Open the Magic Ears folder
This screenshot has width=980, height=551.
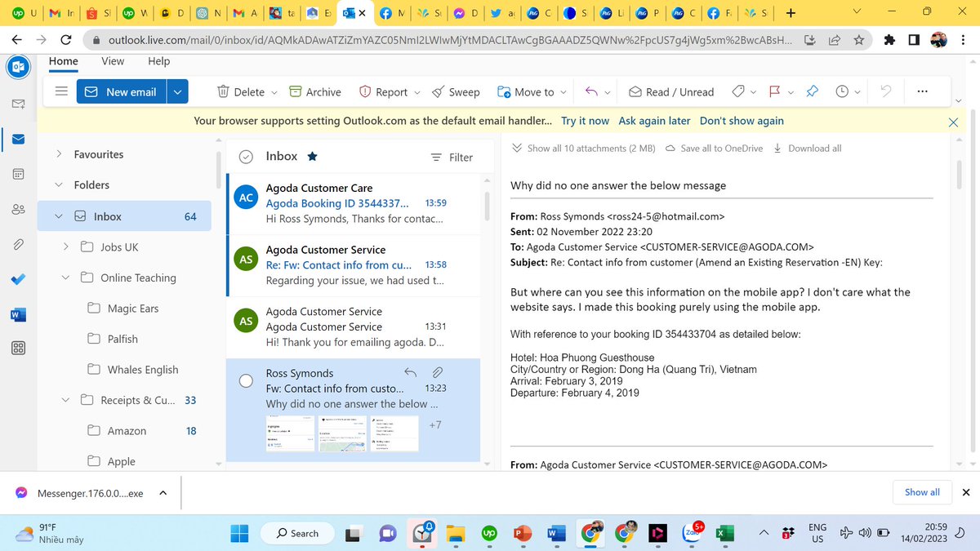click(x=133, y=309)
